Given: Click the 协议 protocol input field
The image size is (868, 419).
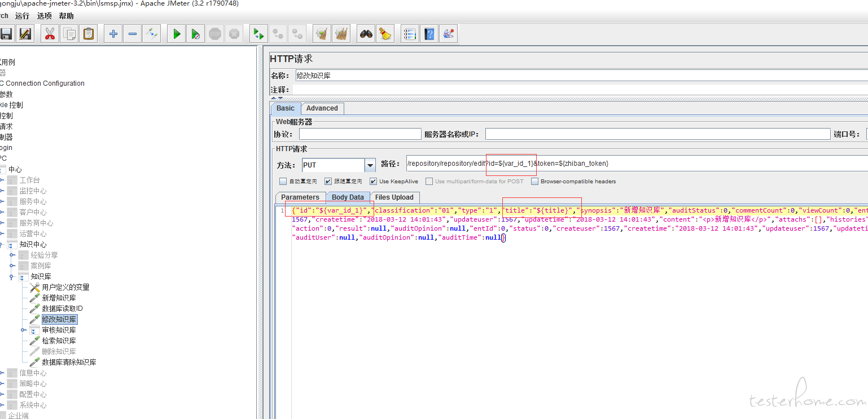Looking at the screenshot, I should pyautogui.click(x=360, y=134).
